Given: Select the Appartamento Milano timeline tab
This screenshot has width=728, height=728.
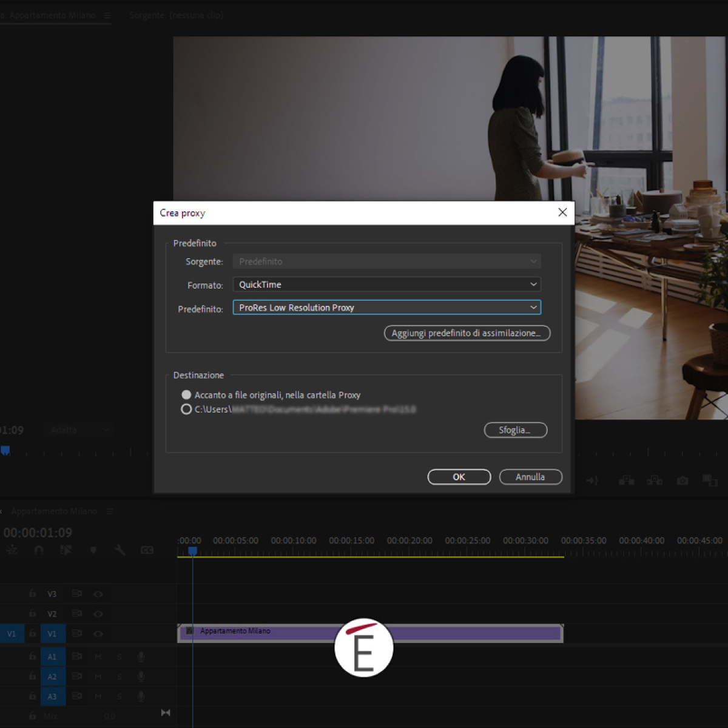Looking at the screenshot, I should click(54, 511).
